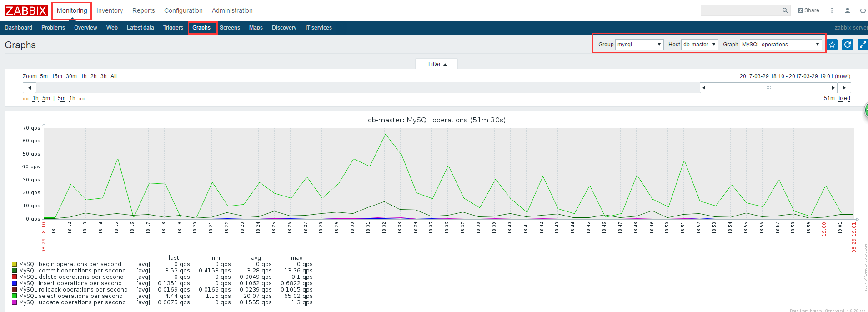Open the Group dropdown showing mysql
The width and height of the screenshot is (868, 312).
pyautogui.click(x=639, y=45)
